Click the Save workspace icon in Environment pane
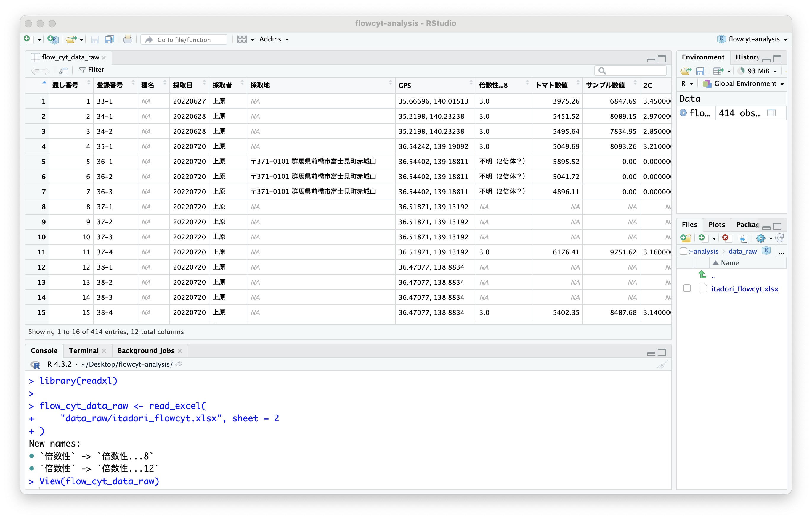The width and height of the screenshot is (812, 519). 700,71
